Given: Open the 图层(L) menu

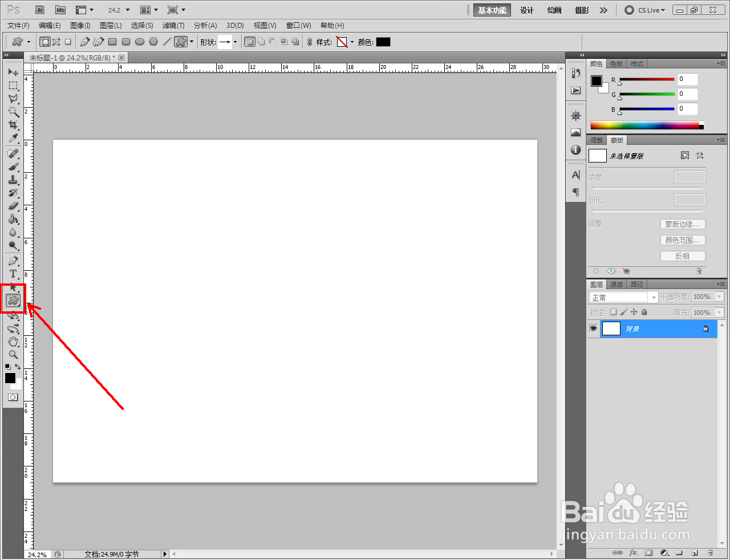Looking at the screenshot, I should [x=111, y=26].
